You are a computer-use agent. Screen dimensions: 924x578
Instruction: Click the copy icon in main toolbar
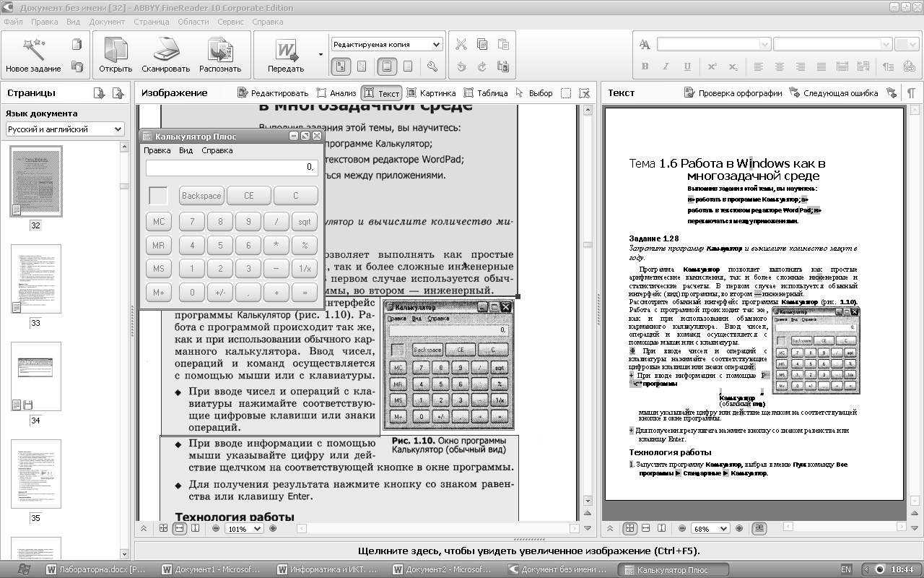point(481,44)
